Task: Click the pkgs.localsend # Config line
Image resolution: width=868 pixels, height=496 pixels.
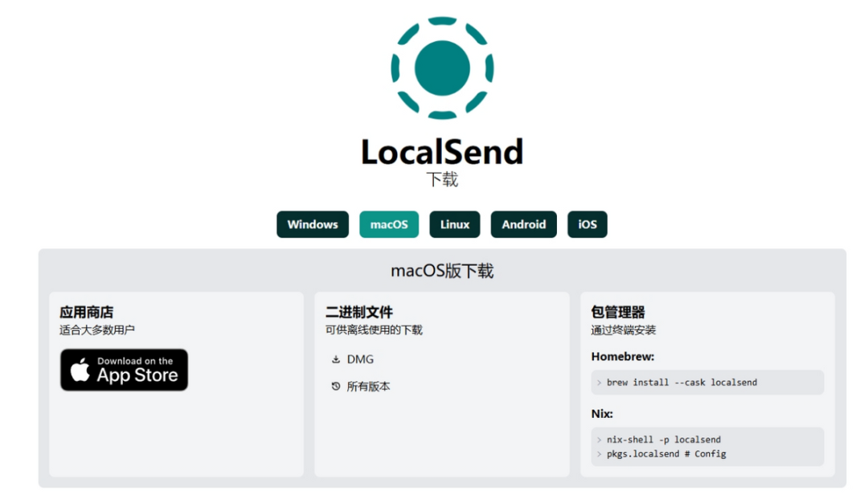Action: (x=666, y=454)
